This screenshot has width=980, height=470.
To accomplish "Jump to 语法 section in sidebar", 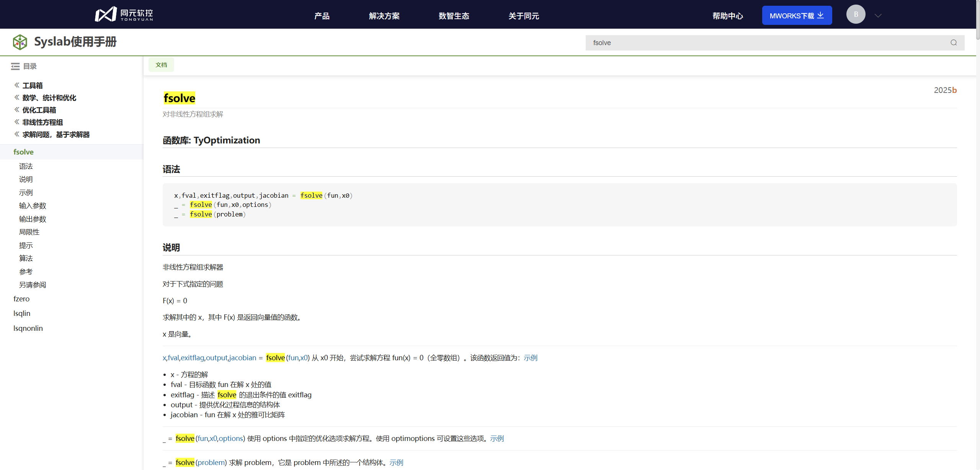I will point(26,166).
